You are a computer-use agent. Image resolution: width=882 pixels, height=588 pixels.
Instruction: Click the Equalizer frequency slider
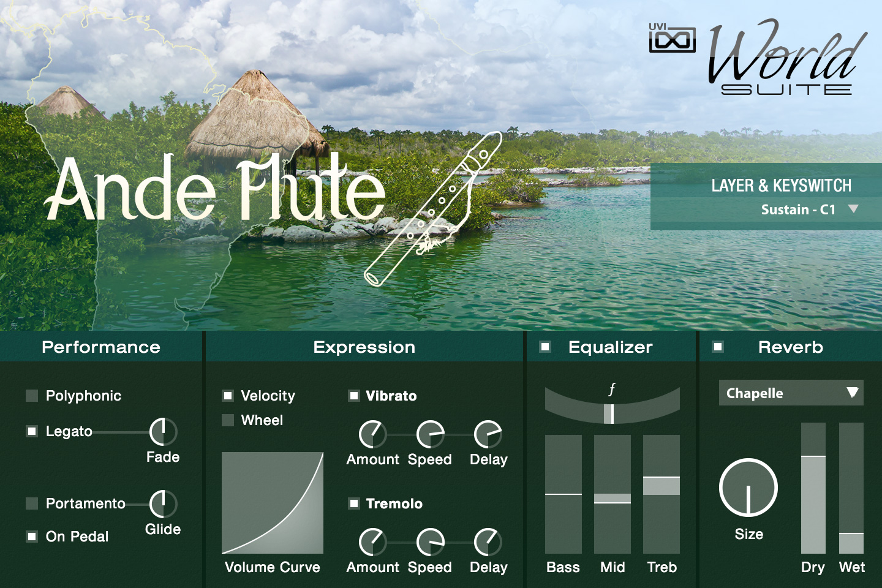pos(612,405)
